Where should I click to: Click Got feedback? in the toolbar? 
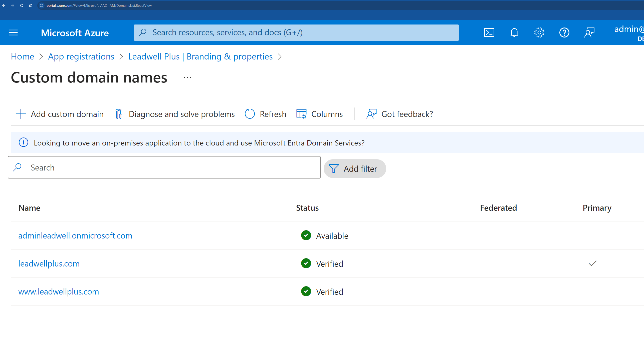[x=400, y=114]
